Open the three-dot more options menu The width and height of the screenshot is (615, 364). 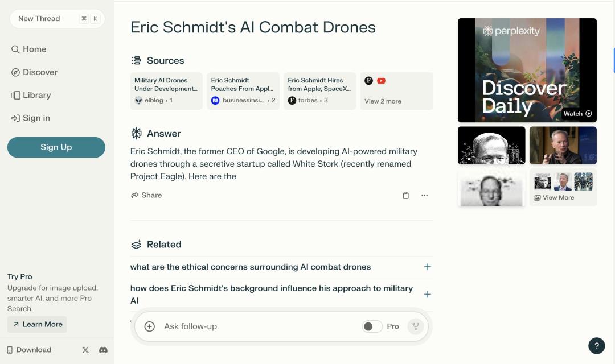click(x=424, y=195)
